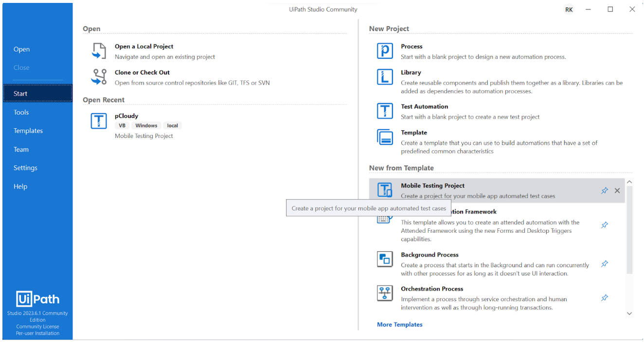Open the Settings sidebar tab
The image size is (644, 342).
click(x=25, y=168)
